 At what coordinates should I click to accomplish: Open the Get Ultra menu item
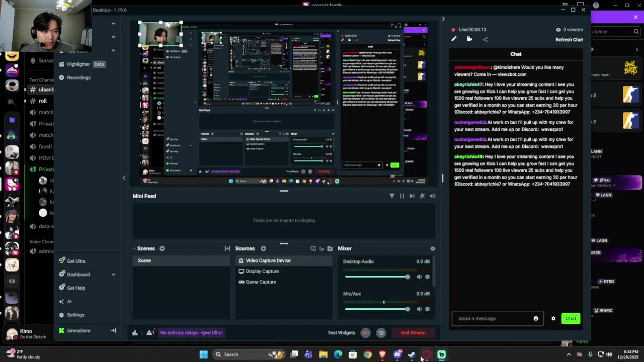[72, 261]
